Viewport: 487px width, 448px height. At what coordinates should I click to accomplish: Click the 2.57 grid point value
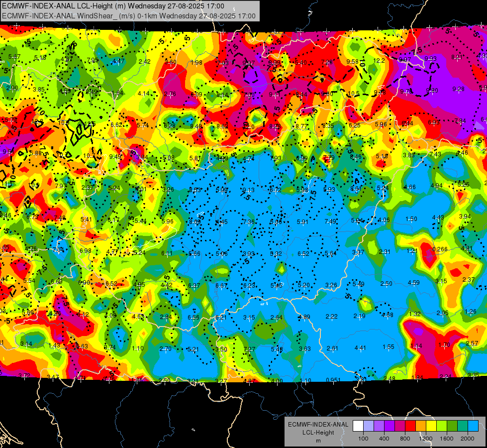[472, 343]
